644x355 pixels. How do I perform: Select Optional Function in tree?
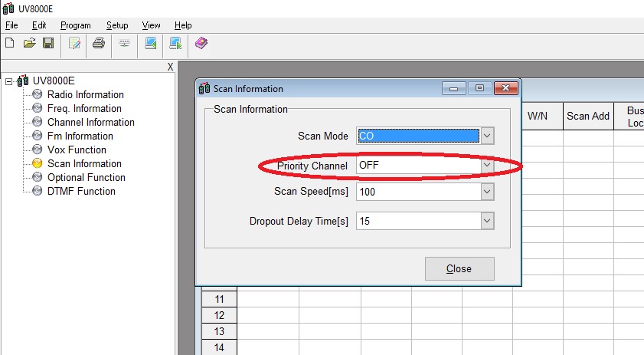[x=87, y=177]
